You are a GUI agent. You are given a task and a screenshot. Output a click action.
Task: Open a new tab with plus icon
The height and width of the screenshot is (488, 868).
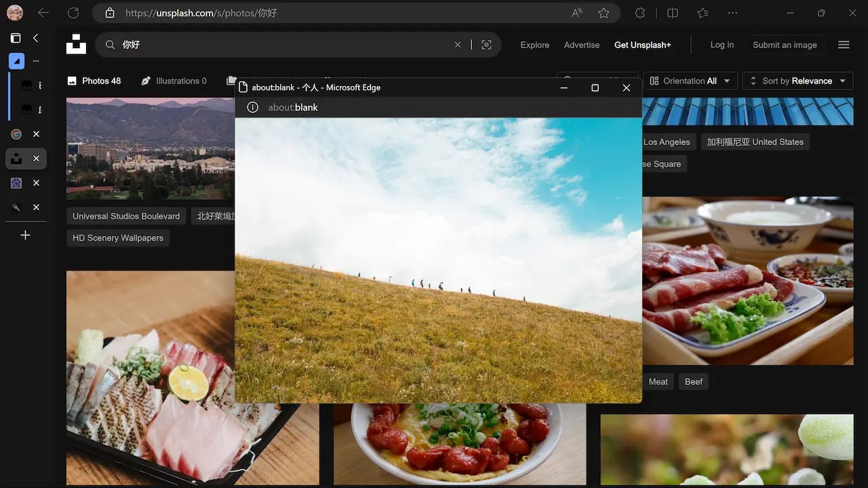[25, 235]
